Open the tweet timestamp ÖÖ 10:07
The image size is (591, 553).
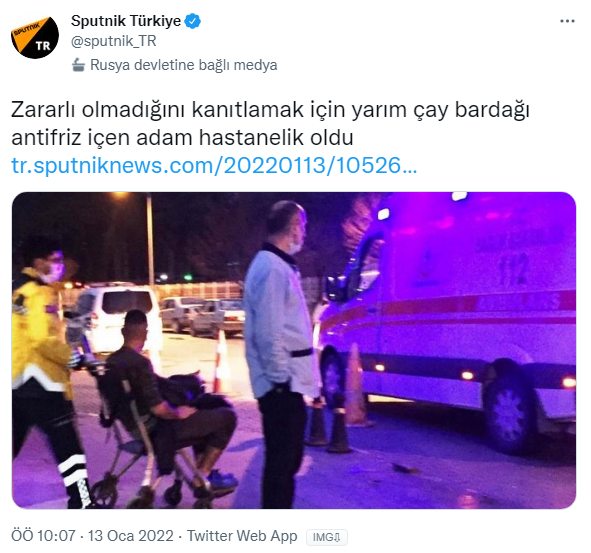pyautogui.click(x=43, y=536)
